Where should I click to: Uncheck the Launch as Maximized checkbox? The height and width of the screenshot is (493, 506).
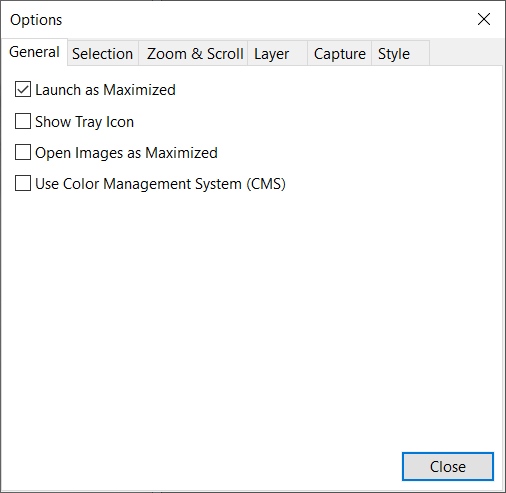23,89
